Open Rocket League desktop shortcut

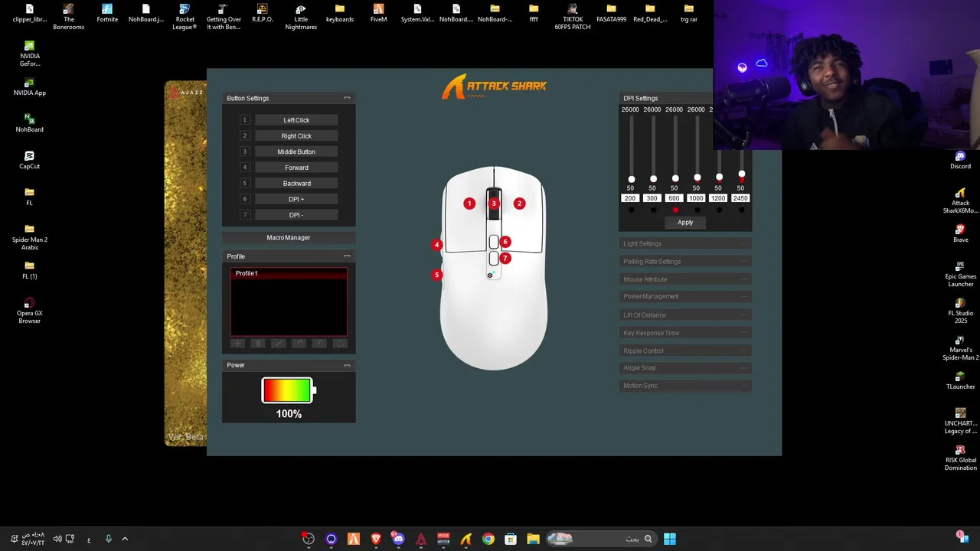(185, 17)
